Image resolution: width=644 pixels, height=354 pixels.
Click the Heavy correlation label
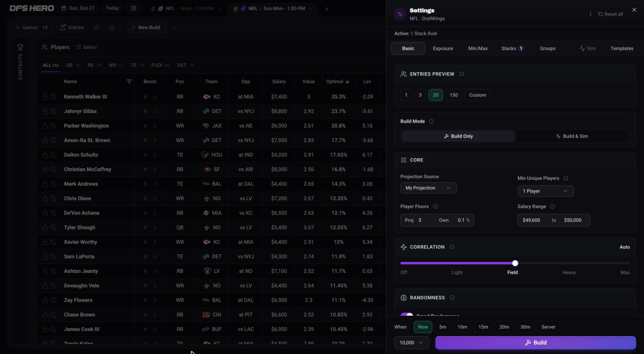pos(569,272)
